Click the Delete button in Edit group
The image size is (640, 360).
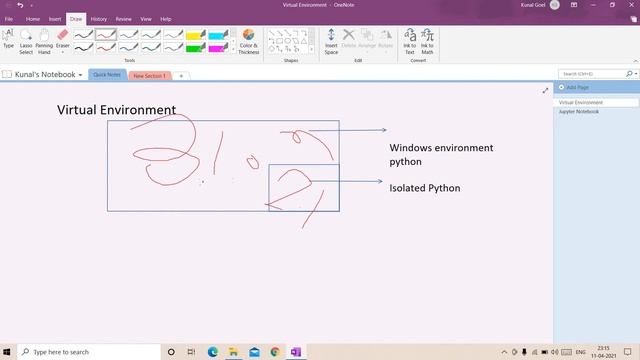point(349,39)
